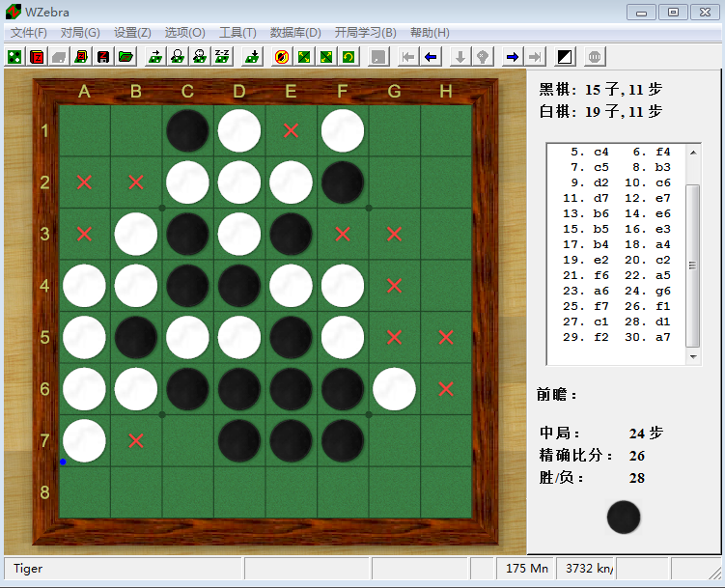The image size is (725, 588).
Task: Open a file with the green folder icon
Action: [x=125, y=57]
